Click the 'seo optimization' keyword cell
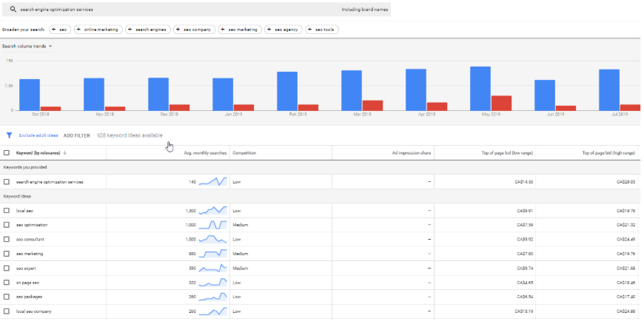The height and width of the screenshot is (321, 644). tap(32, 225)
